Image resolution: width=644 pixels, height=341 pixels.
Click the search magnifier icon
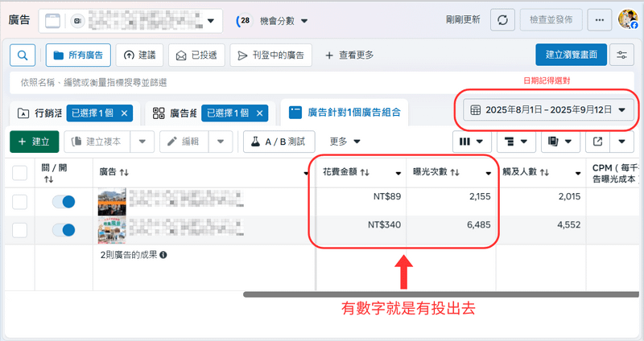click(23, 55)
